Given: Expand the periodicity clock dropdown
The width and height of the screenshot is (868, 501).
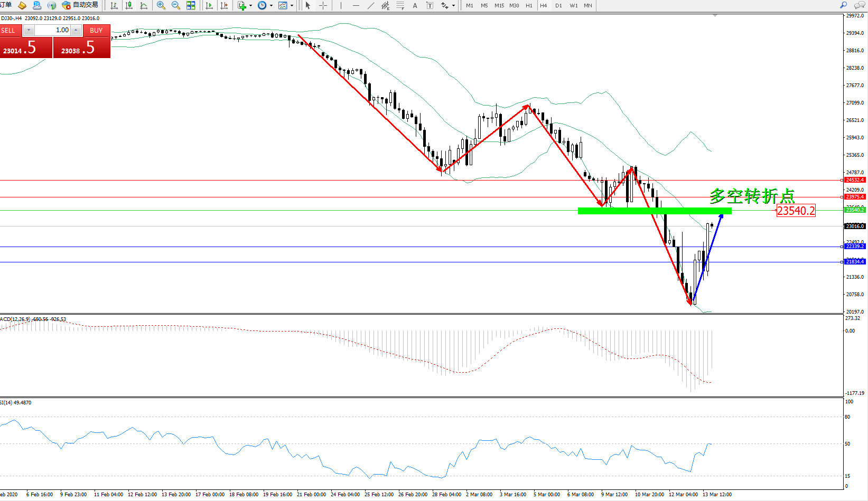Looking at the screenshot, I should point(271,6).
